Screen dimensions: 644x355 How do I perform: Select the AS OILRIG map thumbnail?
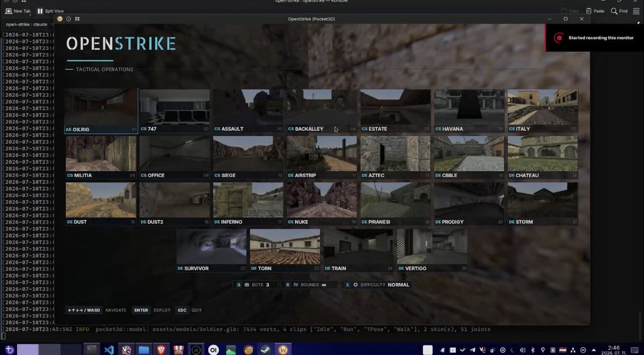click(x=101, y=111)
